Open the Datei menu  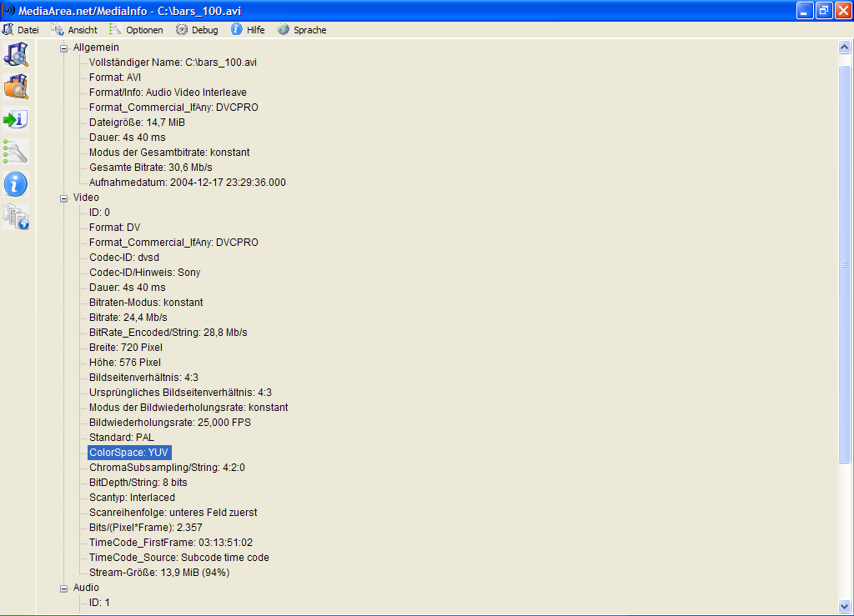coord(28,30)
